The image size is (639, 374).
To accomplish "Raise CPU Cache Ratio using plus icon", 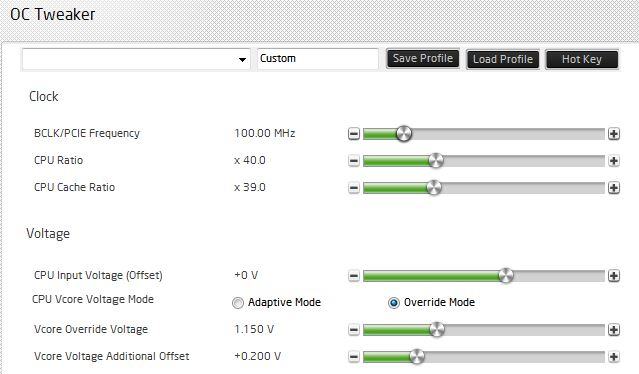I will (614, 188).
